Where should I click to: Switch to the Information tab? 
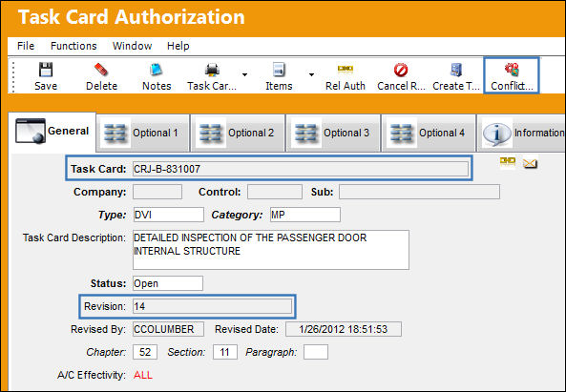(522, 133)
